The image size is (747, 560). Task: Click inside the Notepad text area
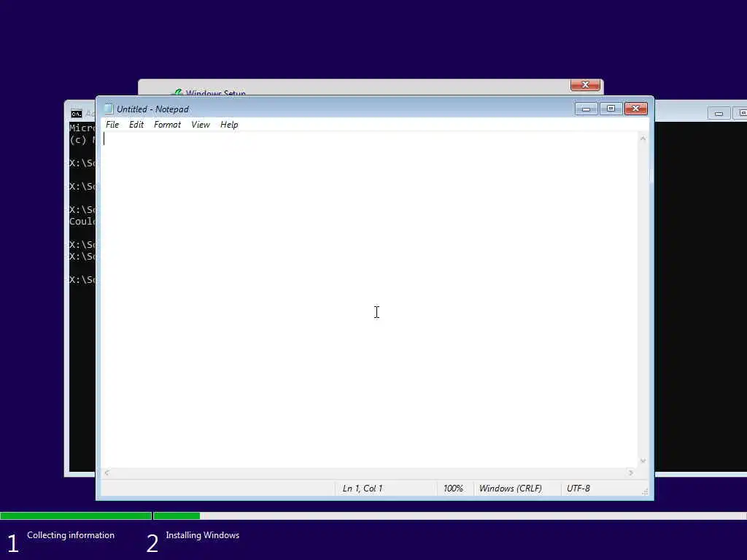(369, 300)
